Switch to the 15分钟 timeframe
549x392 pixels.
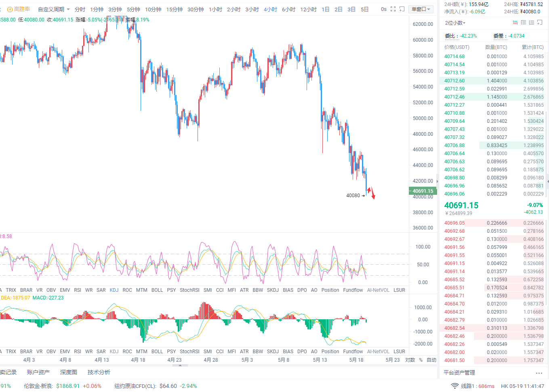[x=175, y=9]
